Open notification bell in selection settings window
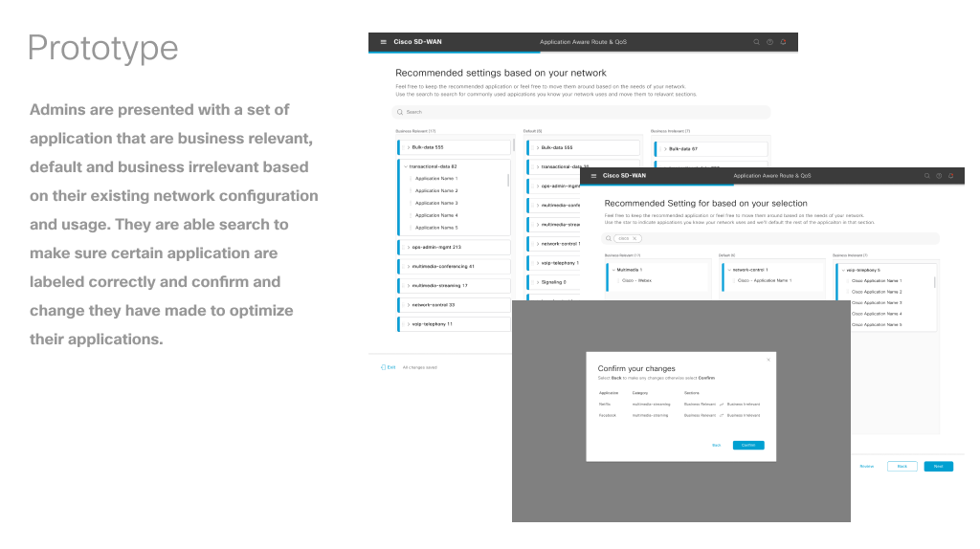Image resolution: width=980 pixels, height=549 pixels. point(950,175)
